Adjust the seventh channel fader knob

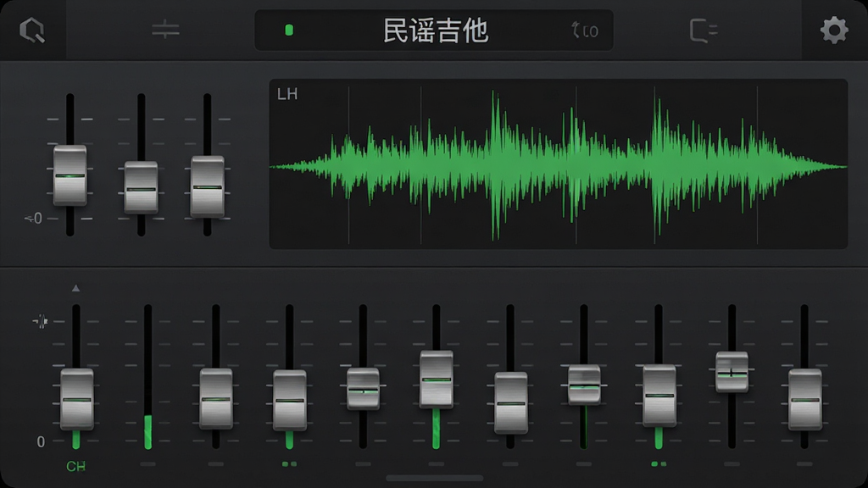point(510,402)
